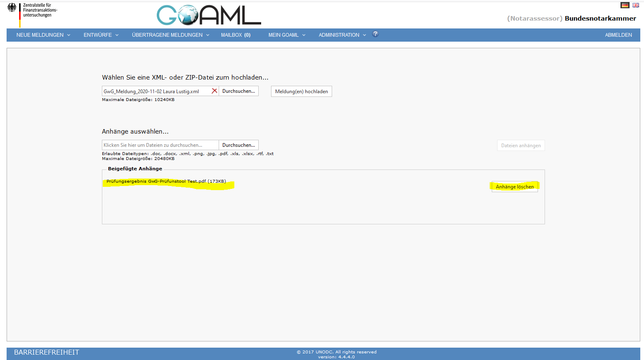Click ABMELDEN to log out
The height and width of the screenshot is (360, 644).
point(618,35)
